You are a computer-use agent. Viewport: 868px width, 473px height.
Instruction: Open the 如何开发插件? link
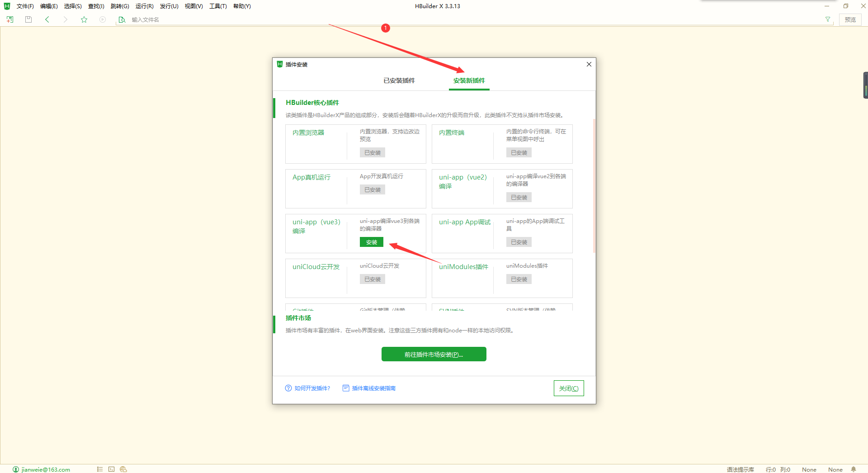coord(312,388)
